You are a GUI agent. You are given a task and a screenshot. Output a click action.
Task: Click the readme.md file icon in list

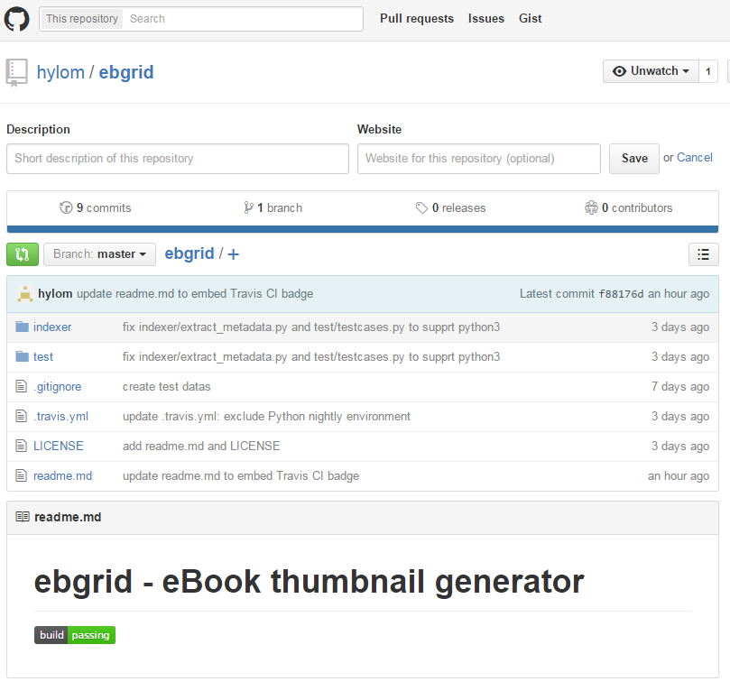tap(22, 475)
